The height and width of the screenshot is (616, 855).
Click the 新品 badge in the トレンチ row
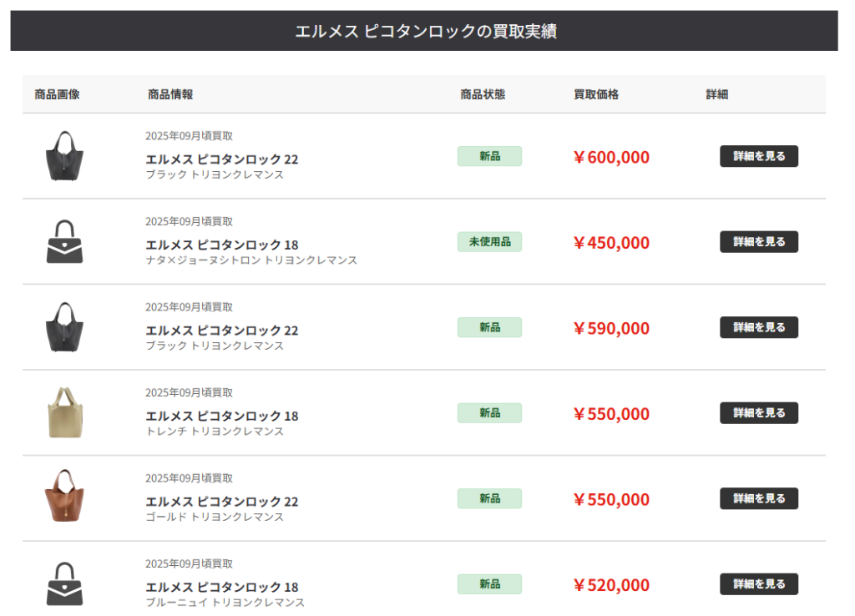(x=489, y=413)
